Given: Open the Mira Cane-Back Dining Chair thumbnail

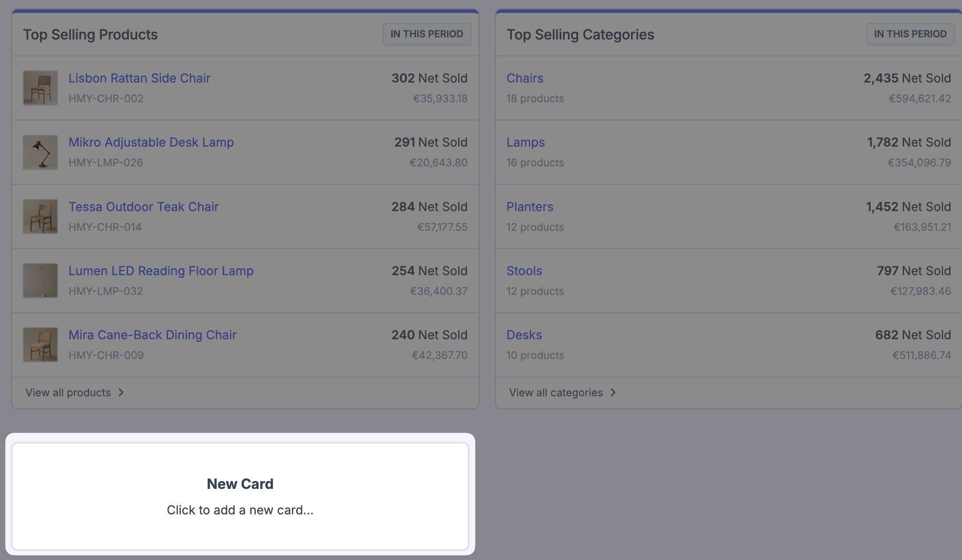Looking at the screenshot, I should (x=40, y=345).
